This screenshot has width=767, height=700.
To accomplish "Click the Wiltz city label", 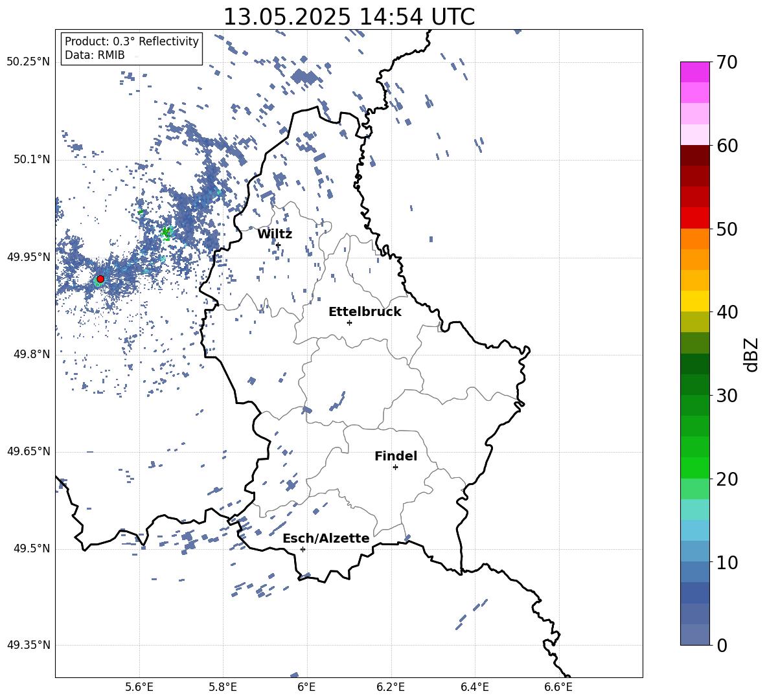I will coord(275,234).
